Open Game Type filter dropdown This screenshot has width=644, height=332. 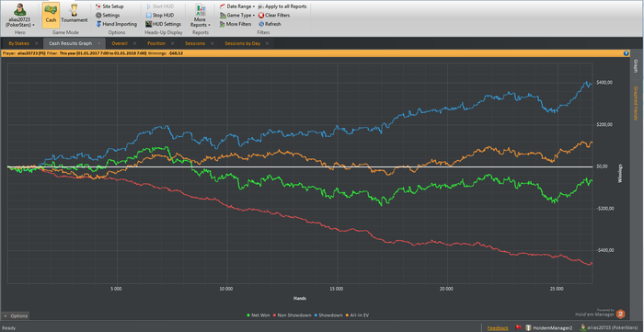[237, 16]
